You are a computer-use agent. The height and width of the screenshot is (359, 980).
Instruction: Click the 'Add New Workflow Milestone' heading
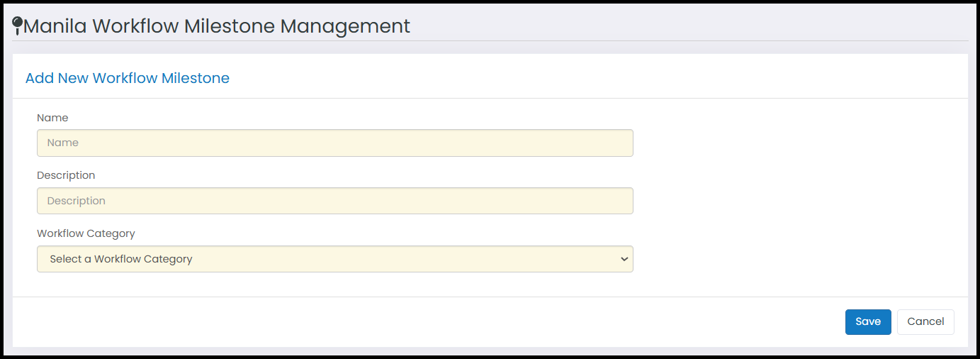[x=128, y=78]
